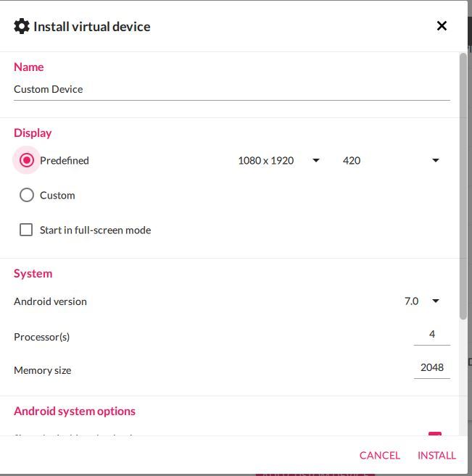Click the System section heading

coord(33,273)
